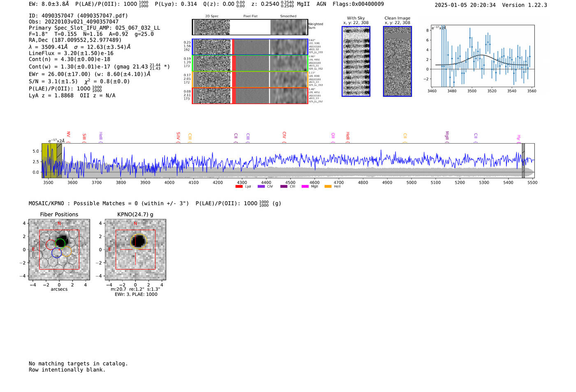Click the 'm:20.7 re:1.2" s:1.3"' caption
Image resolution: width=576 pixels, height=392 pixels.
[136, 289]
